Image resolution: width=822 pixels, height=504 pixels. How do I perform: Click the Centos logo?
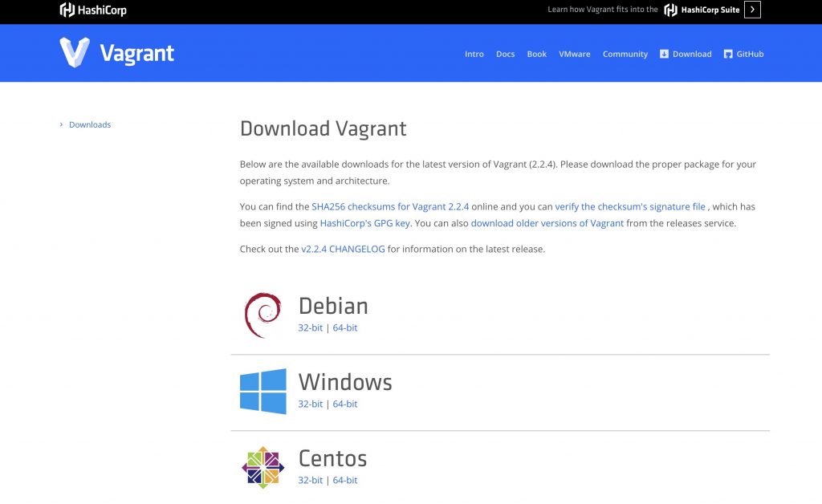[263, 467]
